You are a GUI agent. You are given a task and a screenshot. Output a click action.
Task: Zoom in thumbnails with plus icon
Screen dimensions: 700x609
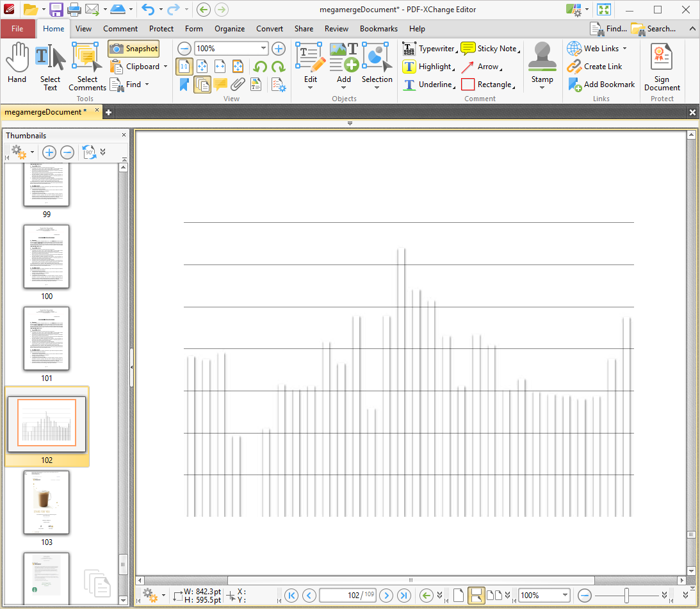coord(49,152)
